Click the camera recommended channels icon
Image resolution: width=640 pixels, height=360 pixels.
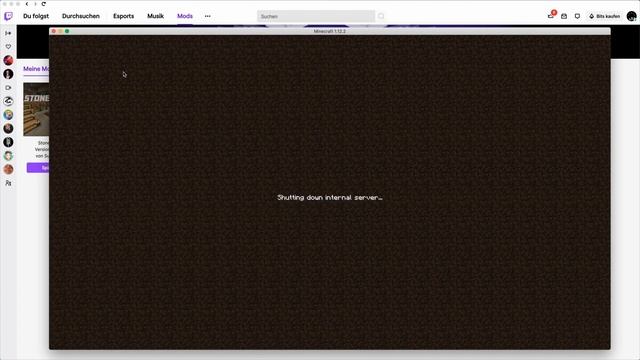click(8, 88)
